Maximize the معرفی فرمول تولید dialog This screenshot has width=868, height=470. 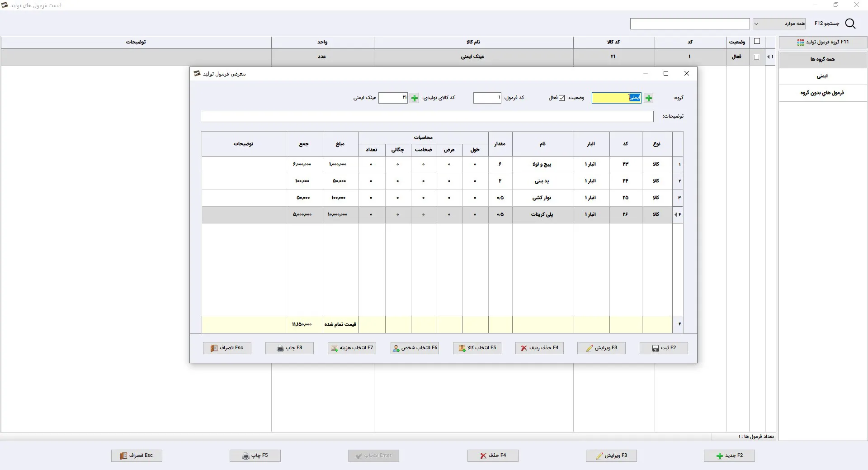pyautogui.click(x=666, y=73)
